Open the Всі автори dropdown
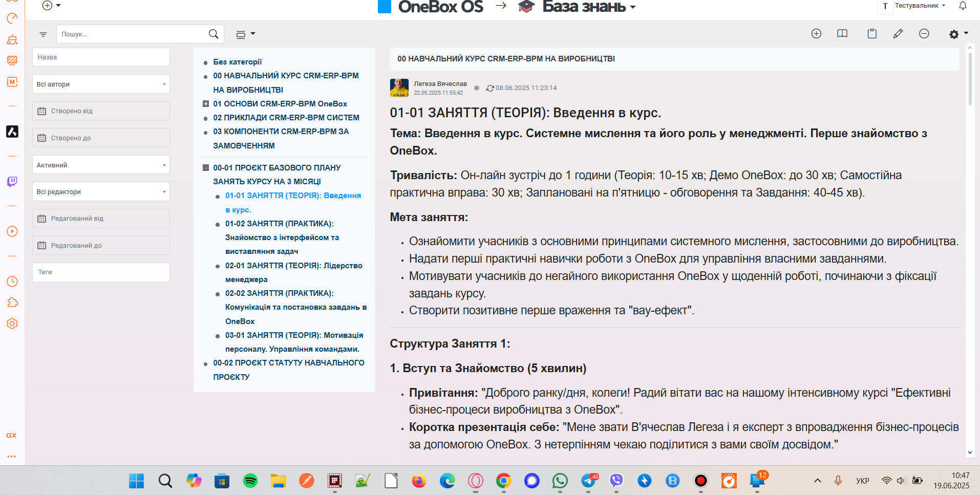 (x=101, y=84)
